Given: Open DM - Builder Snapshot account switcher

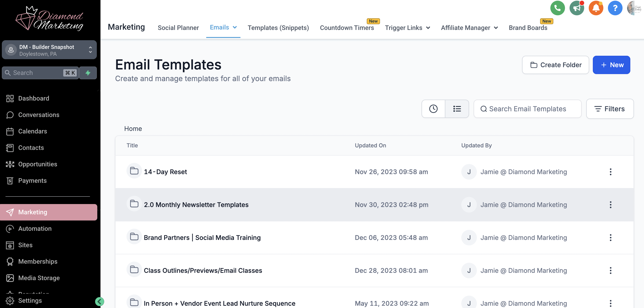Looking at the screenshot, I should (49, 50).
